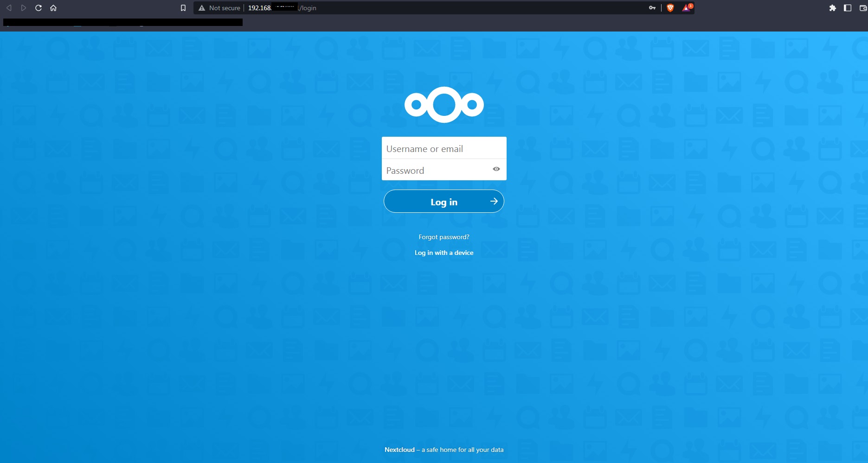Click the address bar URL text

(x=282, y=8)
